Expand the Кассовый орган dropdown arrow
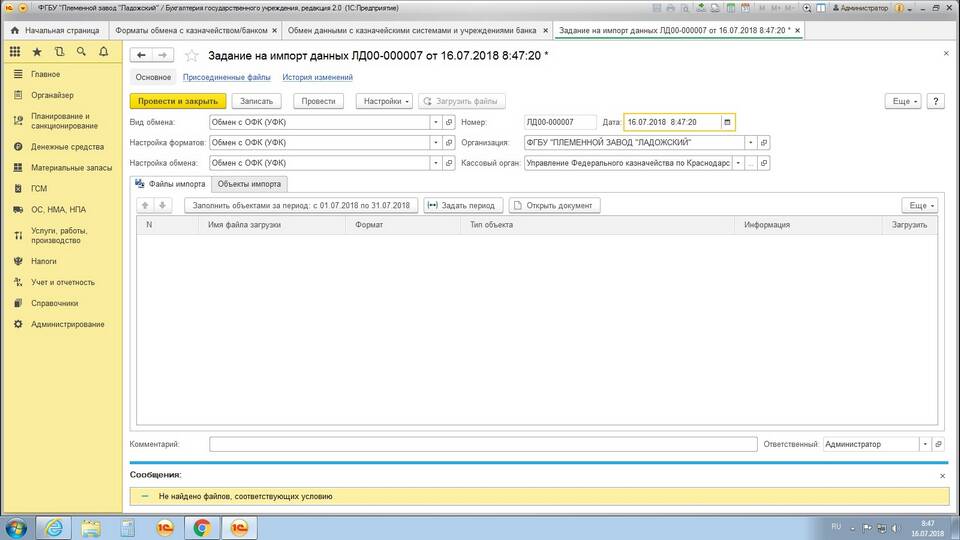The width and height of the screenshot is (960, 540). tap(738, 163)
